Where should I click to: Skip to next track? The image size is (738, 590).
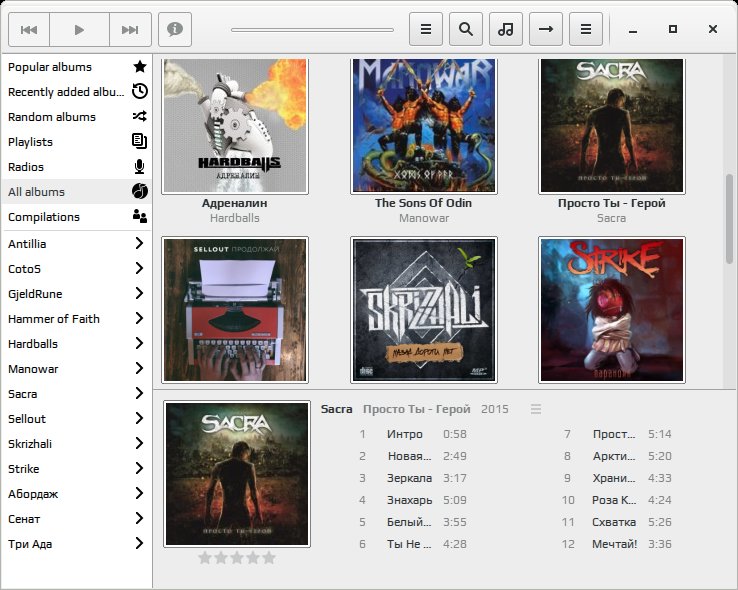coord(130,30)
